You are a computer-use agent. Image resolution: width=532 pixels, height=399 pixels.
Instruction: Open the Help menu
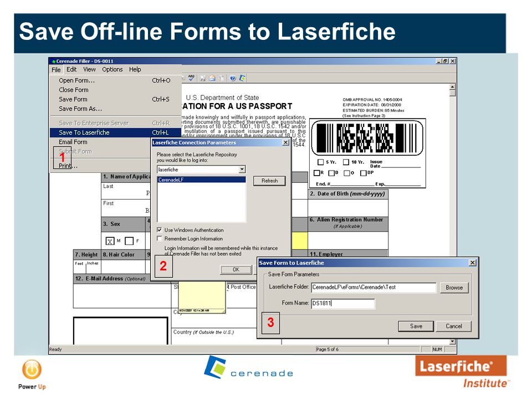point(135,69)
